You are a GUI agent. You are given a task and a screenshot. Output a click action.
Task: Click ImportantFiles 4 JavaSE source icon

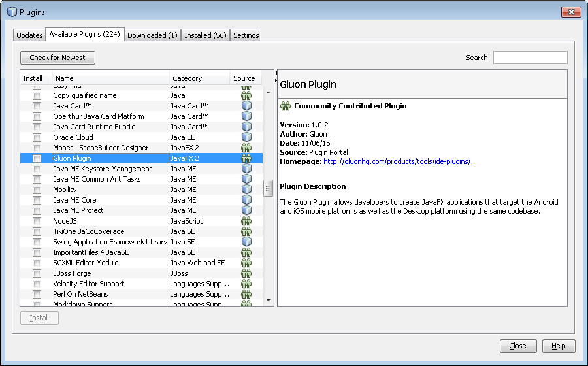[x=246, y=252]
